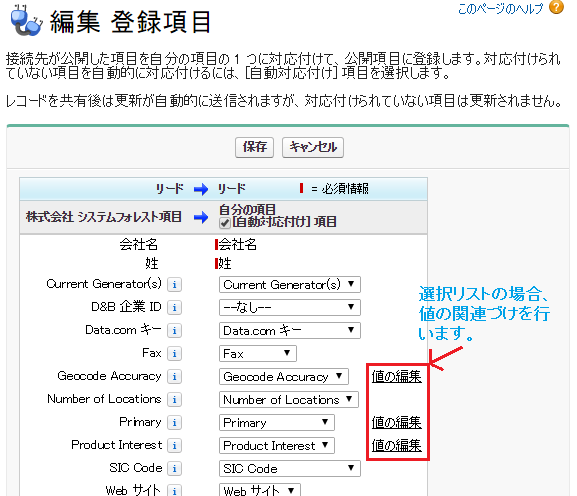Screen dimensions: 577x496
Task: Click the info icon next to Fax
Action: pyautogui.click(x=174, y=354)
